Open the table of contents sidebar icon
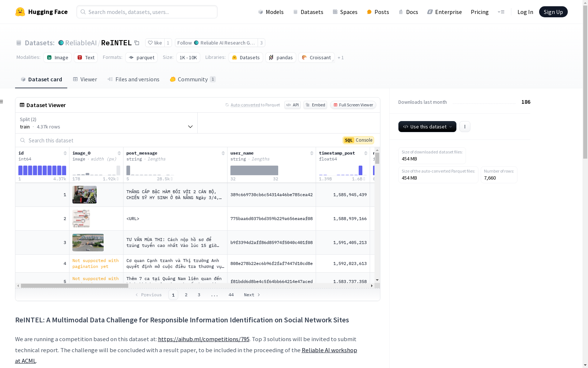This screenshot has width=588, height=368. [2, 102]
